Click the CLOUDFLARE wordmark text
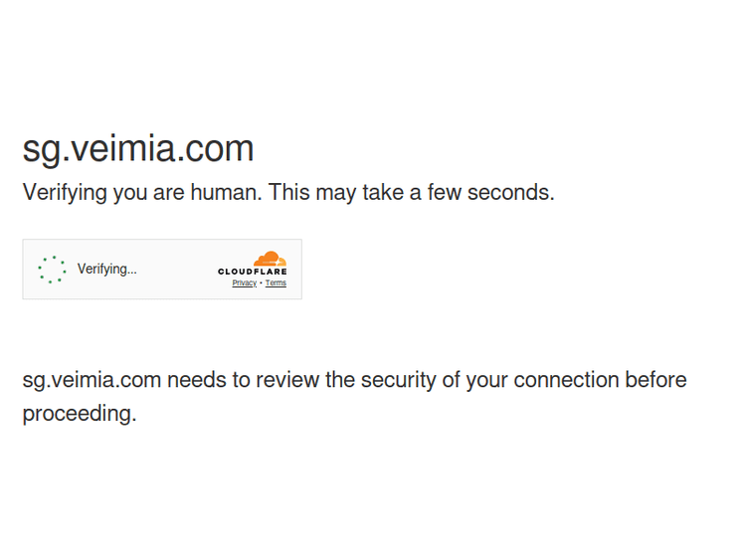This screenshot has width=746, height=560. click(x=253, y=272)
